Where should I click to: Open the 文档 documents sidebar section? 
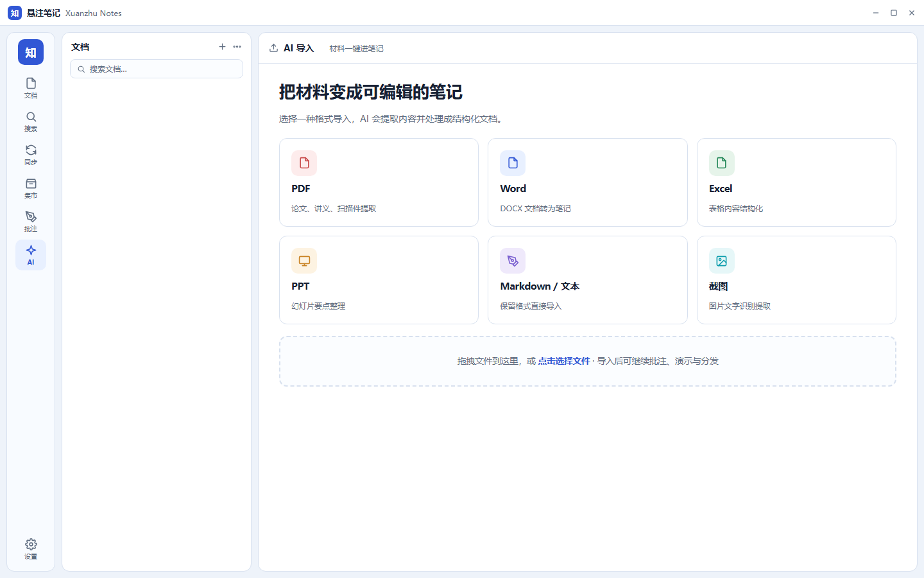click(31, 88)
